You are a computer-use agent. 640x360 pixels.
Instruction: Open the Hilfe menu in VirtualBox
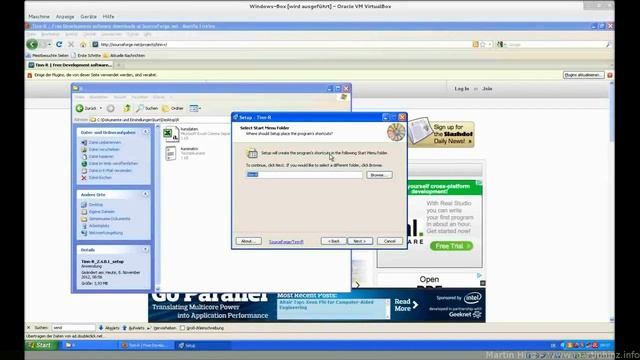click(108, 17)
